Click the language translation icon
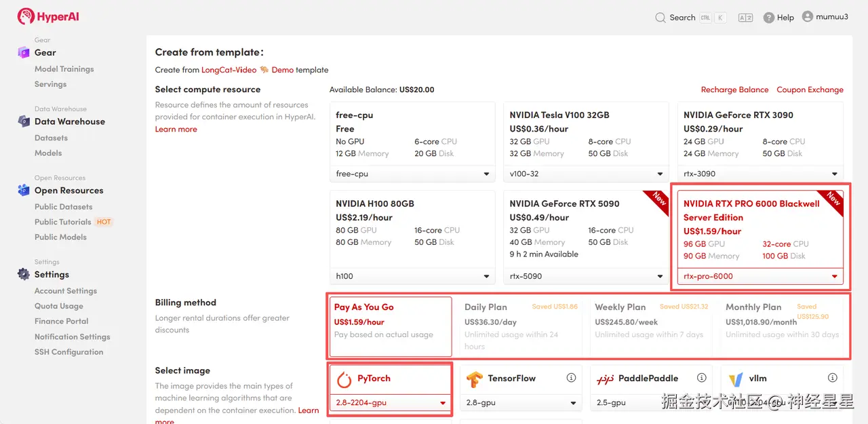The image size is (868, 424). coord(745,18)
